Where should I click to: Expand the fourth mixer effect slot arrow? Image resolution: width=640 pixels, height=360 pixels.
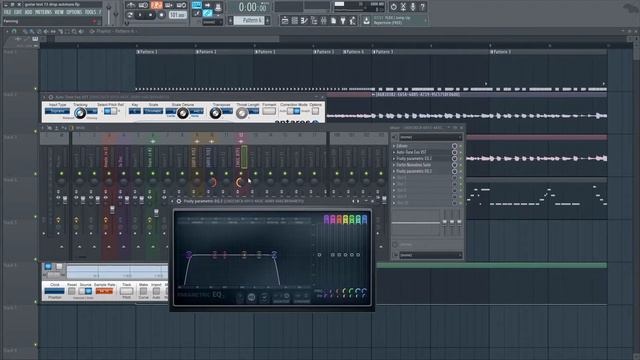pos(394,165)
